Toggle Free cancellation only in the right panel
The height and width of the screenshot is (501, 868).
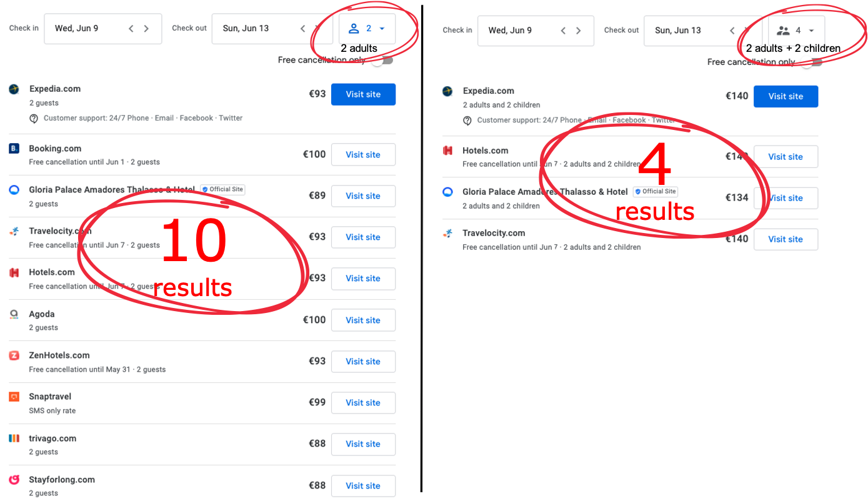pyautogui.click(x=811, y=62)
